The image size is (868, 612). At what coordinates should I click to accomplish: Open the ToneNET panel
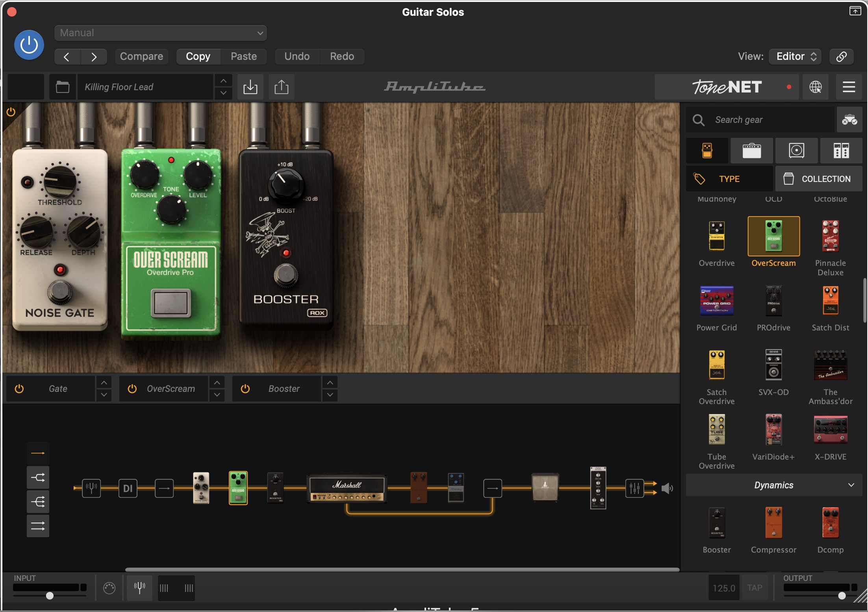click(727, 87)
